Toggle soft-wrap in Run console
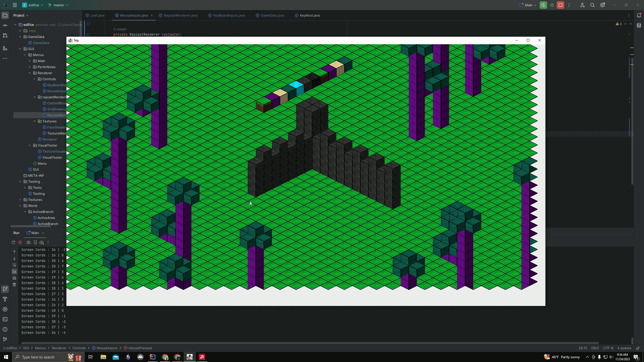The image size is (644, 362). click(x=14, y=265)
